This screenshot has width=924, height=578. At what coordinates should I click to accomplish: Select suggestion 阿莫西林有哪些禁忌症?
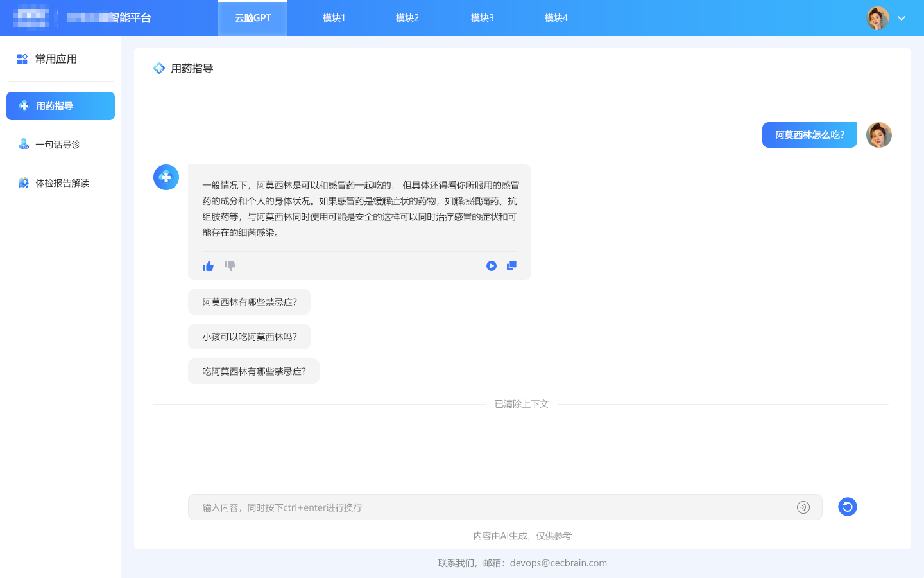tap(249, 301)
